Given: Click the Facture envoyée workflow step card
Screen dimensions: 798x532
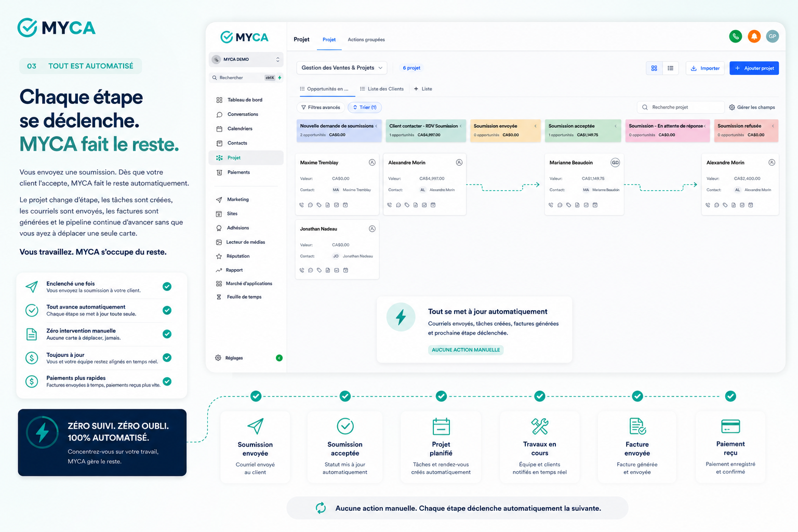Looking at the screenshot, I should [637, 447].
